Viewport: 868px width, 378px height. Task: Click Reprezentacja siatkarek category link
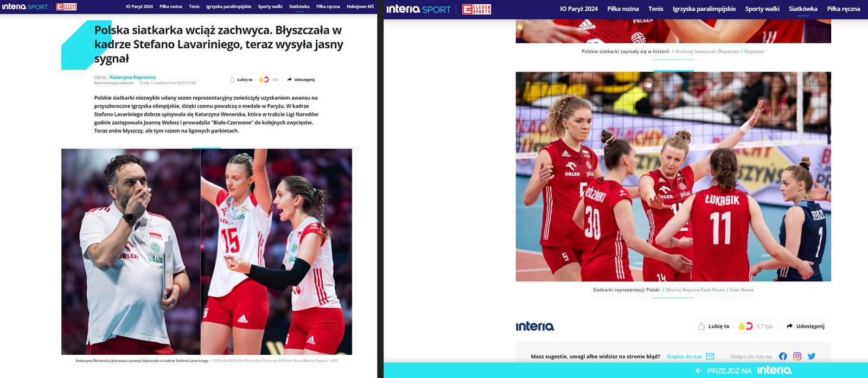[114, 83]
